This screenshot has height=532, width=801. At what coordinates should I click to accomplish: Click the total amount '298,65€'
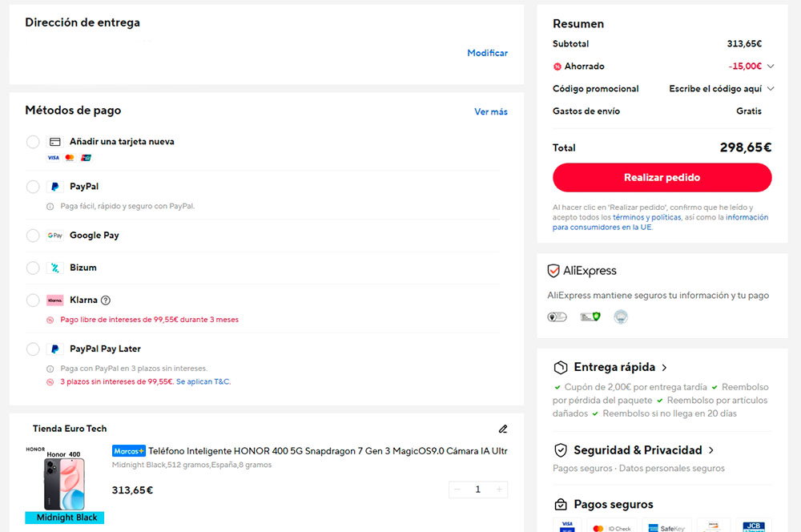pyautogui.click(x=745, y=147)
